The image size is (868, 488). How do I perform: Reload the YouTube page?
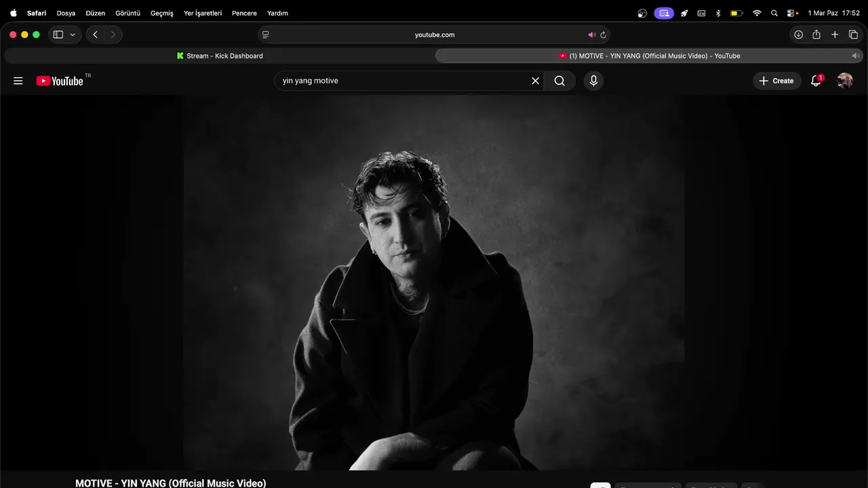pos(604,35)
